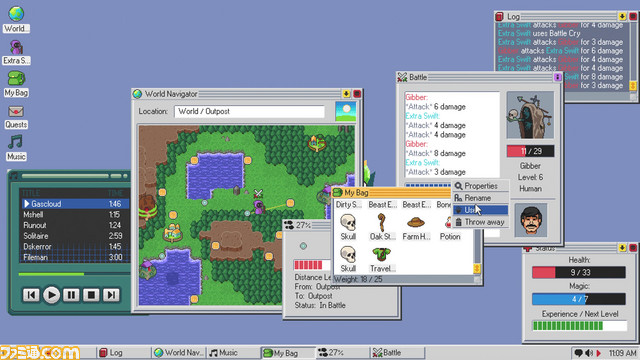Switch to World Nav taskbar button

[x=179, y=353]
